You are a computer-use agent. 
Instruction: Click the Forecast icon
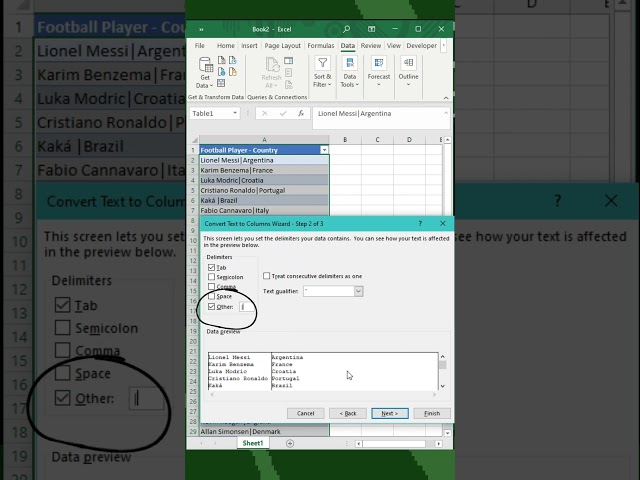(x=379, y=63)
